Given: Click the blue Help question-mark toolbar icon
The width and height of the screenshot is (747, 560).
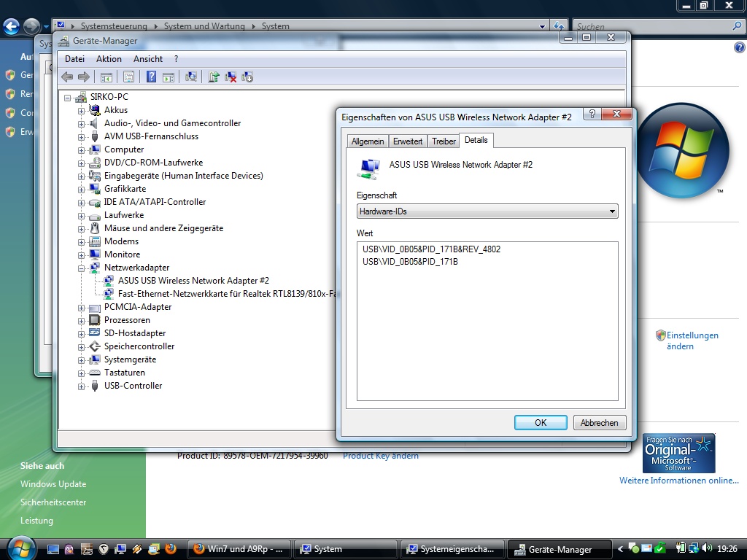Looking at the screenshot, I should [151, 77].
